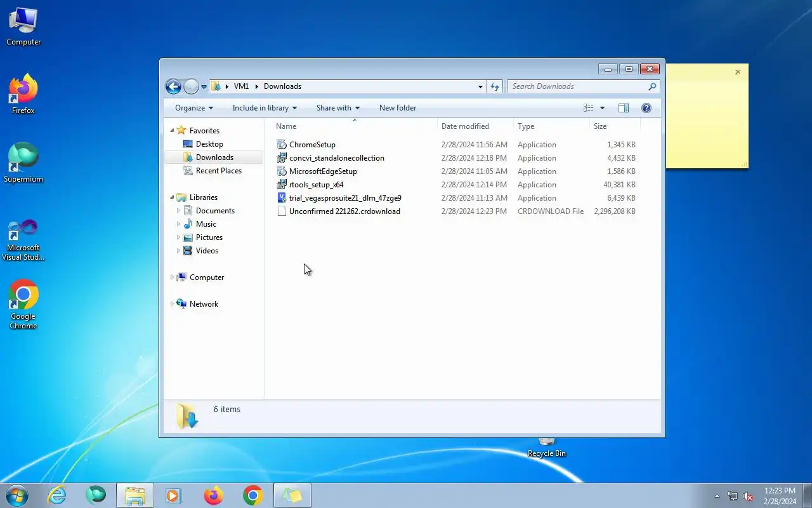Viewport: 812px width, 508px height.
Task: Click the VM1 breadcrumb in the address bar
Action: 241,86
